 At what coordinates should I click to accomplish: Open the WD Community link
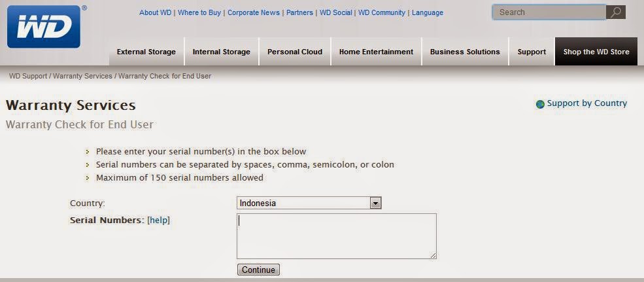(382, 12)
